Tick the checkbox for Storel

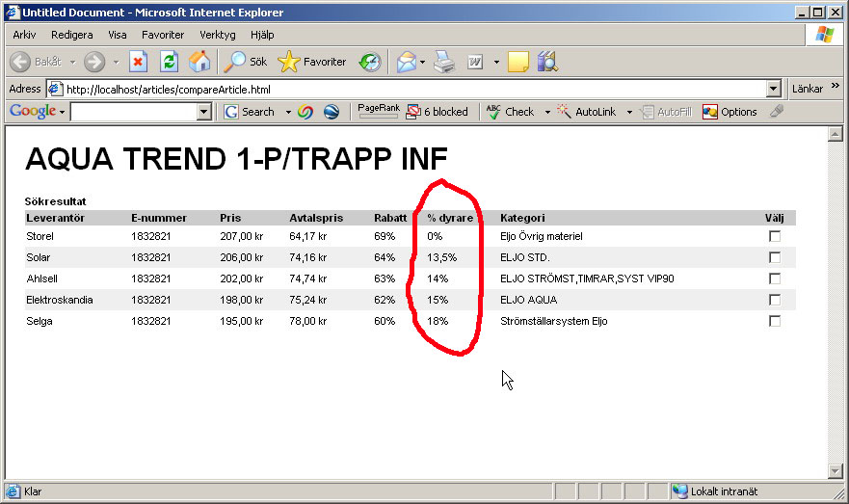[775, 236]
